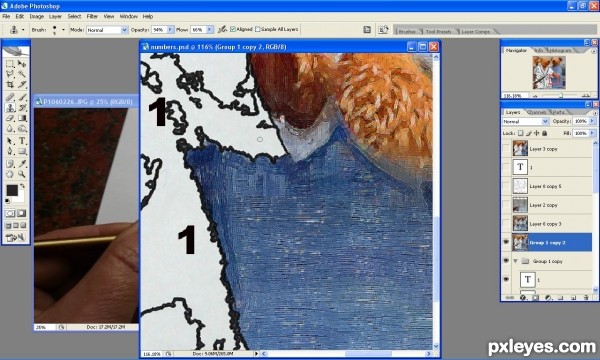Select the Zoom tool
Screen dimensions: 600x360
(x=22, y=174)
